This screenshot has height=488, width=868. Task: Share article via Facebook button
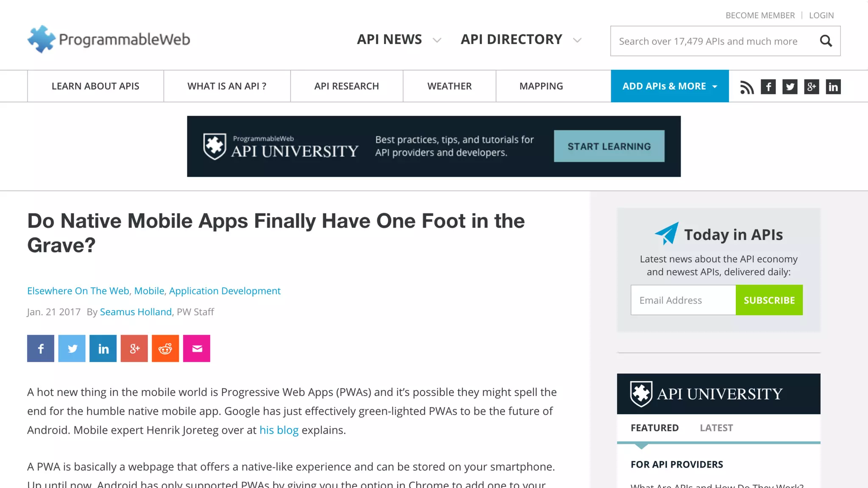(x=41, y=349)
